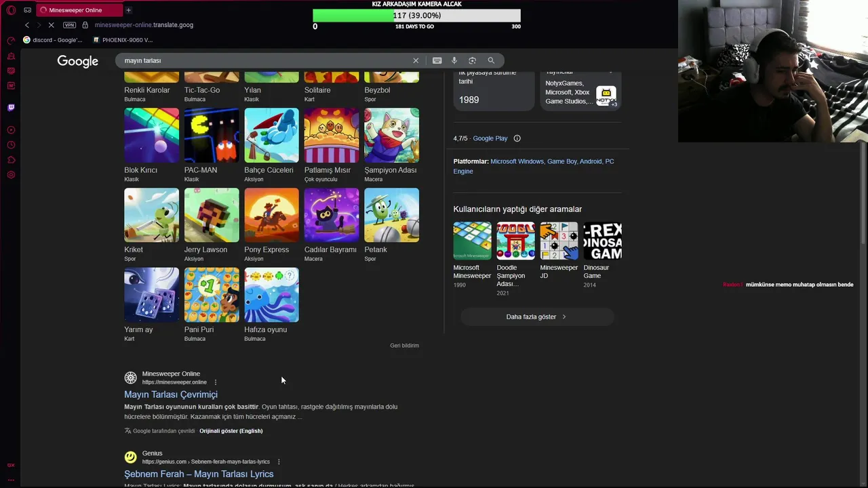Image resolution: width=868 pixels, height=488 pixels.
Task: Open History clock icon in sidebar
Action: (11, 145)
